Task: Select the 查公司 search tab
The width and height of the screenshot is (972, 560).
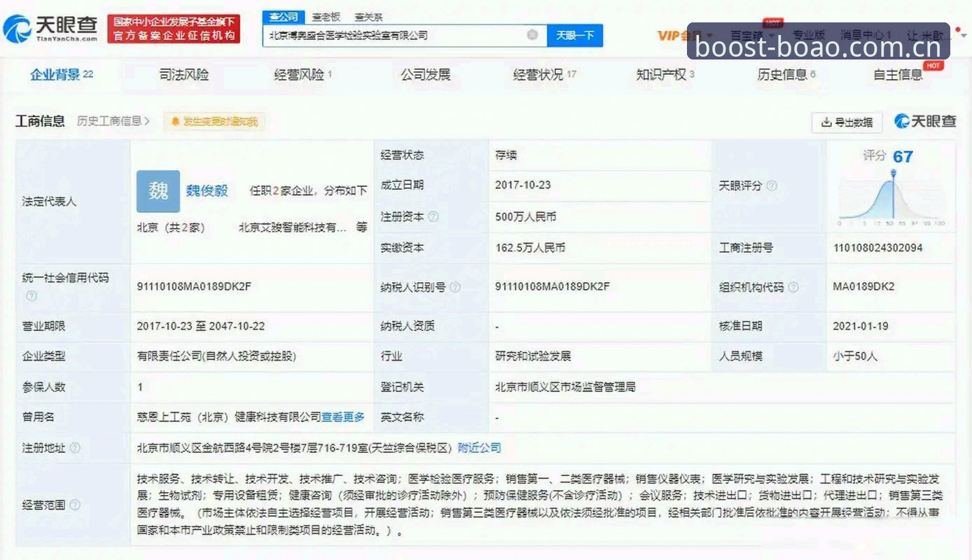Action: (x=284, y=17)
